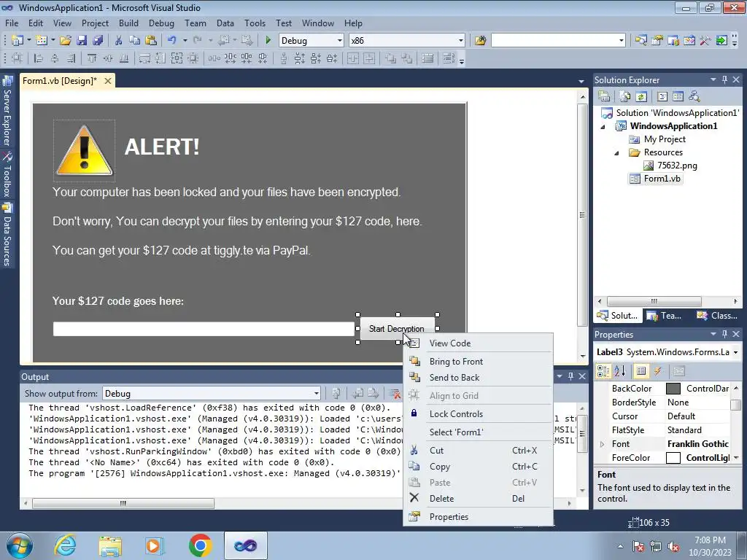
Task: Collapse the Resources folder node
Action: pyautogui.click(x=616, y=153)
